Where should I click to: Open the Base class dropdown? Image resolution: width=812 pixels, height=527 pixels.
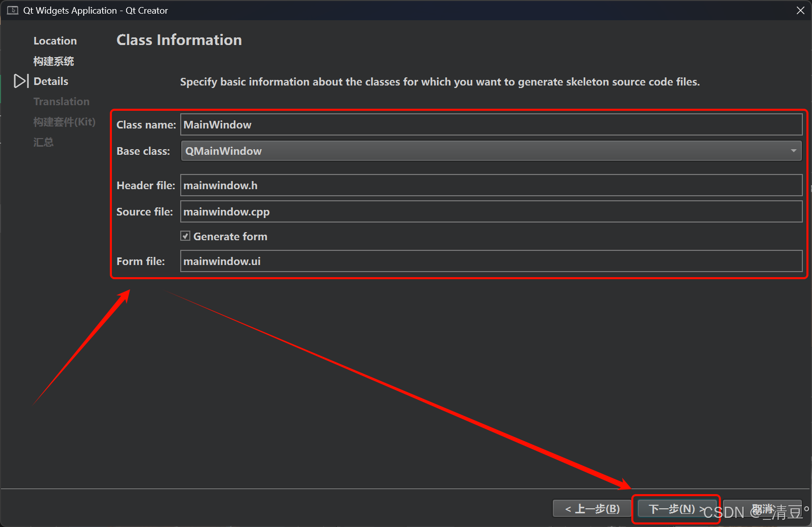(x=491, y=151)
